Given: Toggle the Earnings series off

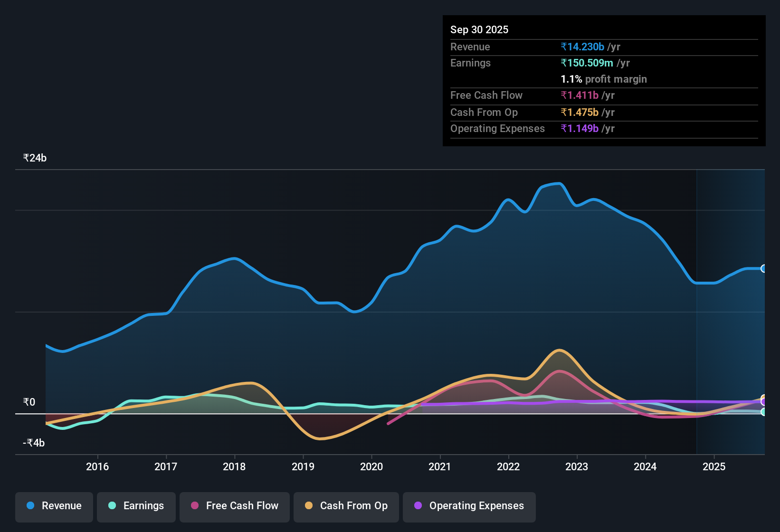Looking at the screenshot, I should pos(136,506).
